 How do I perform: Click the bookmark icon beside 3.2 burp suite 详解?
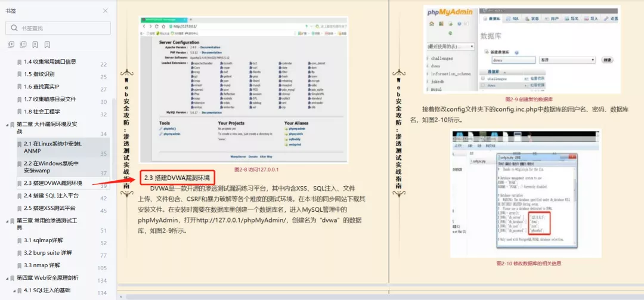(19, 253)
